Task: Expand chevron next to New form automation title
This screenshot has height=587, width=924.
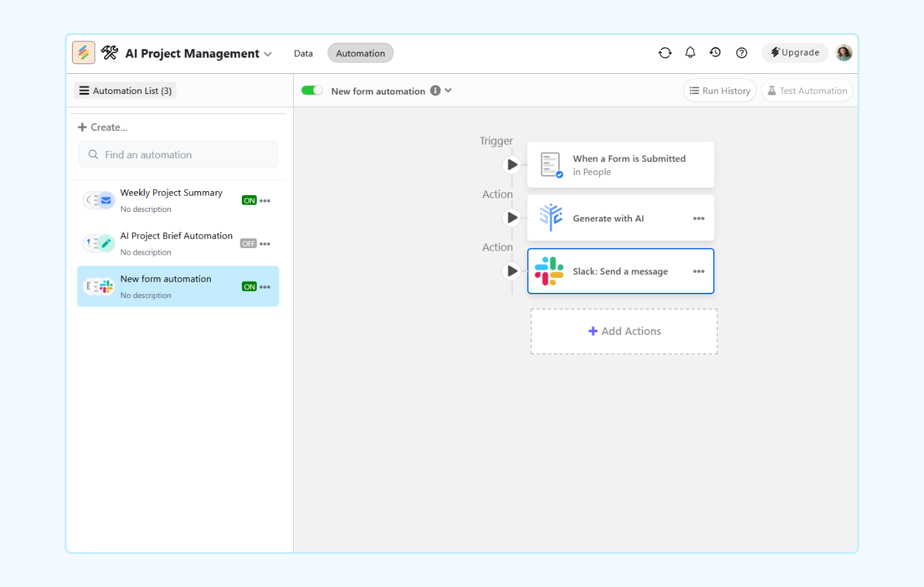Action: coord(448,91)
